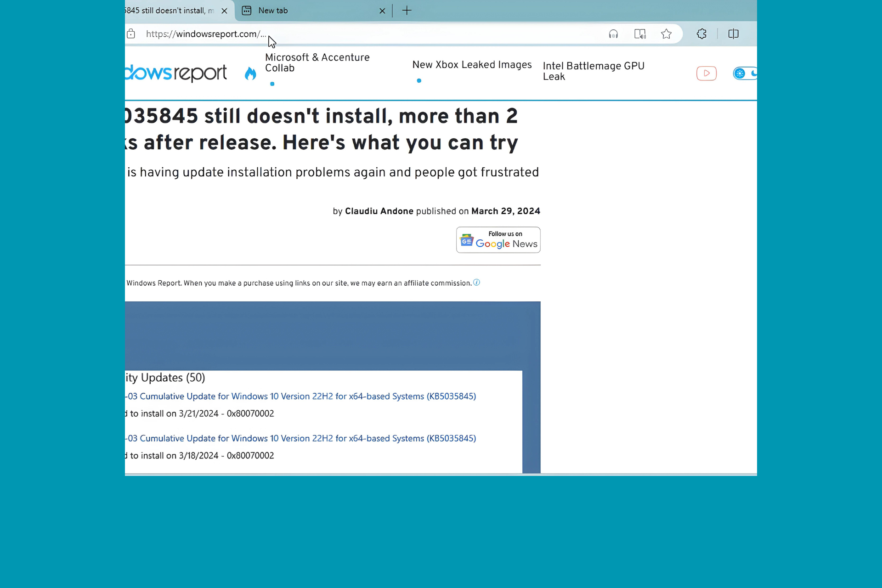
Task: Toggle split screen icon in toolbar
Action: [733, 34]
